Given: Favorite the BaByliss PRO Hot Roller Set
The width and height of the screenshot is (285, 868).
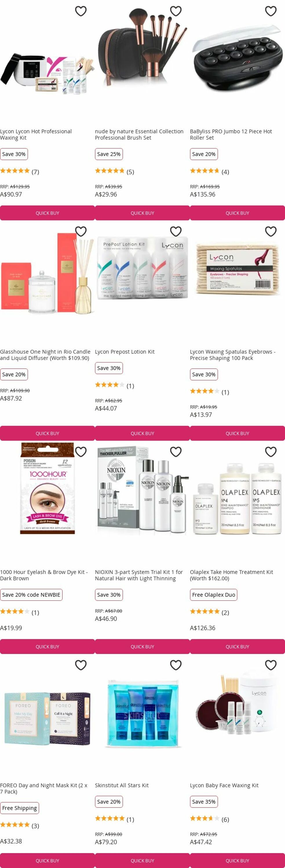Looking at the screenshot, I should (271, 11).
